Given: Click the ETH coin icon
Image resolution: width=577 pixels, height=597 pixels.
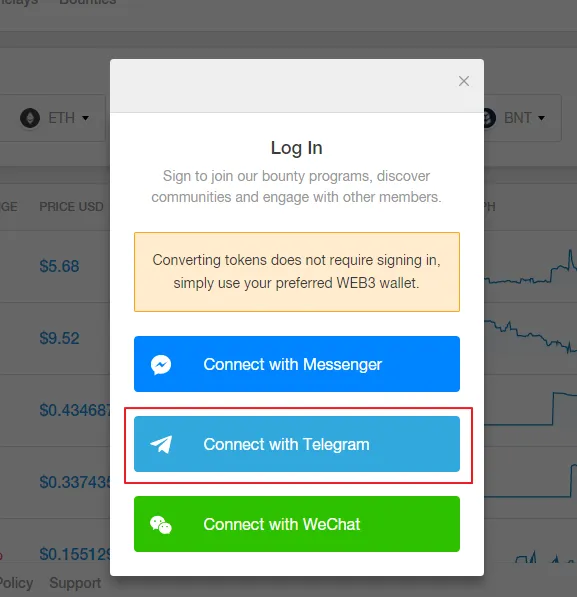Looking at the screenshot, I should click(30, 118).
